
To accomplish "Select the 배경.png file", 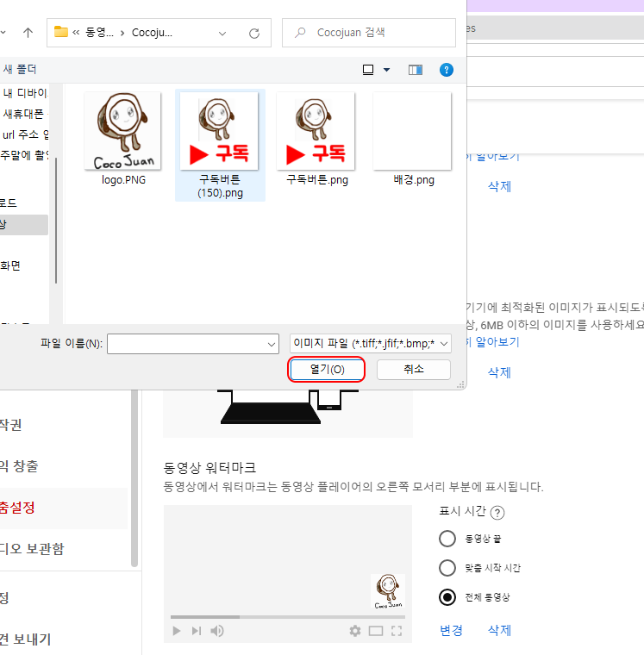I will pos(413,140).
